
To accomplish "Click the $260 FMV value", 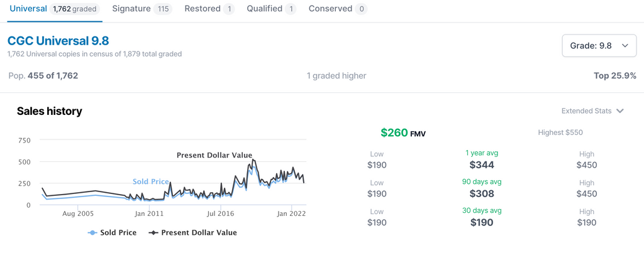I will tap(394, 132).
